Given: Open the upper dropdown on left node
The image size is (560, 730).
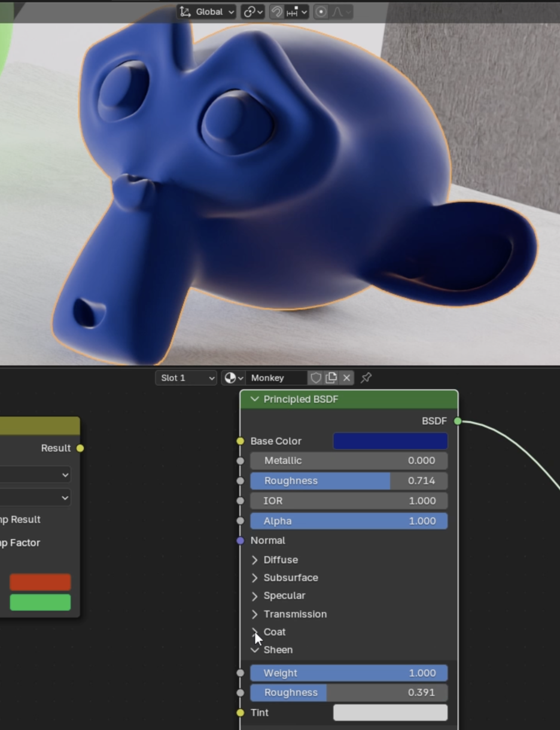Looking at the screenshot, I should click(x=35, y=475).
